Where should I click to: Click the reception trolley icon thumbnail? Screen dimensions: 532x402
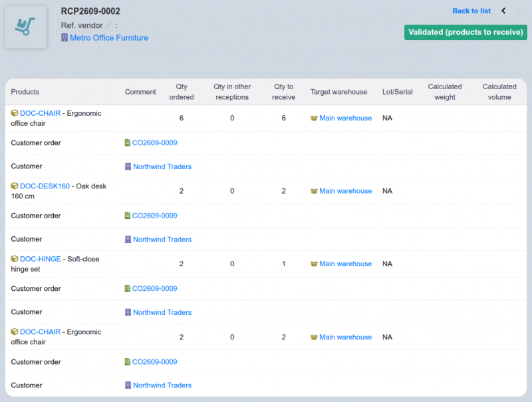pos(25,27)
